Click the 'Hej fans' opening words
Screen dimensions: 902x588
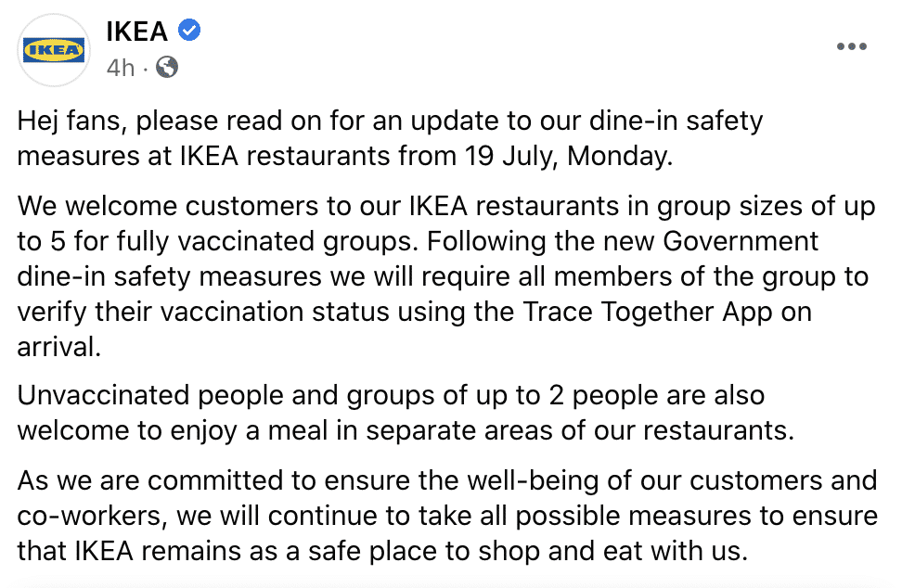pyautogui.click(x=72, y=121)
